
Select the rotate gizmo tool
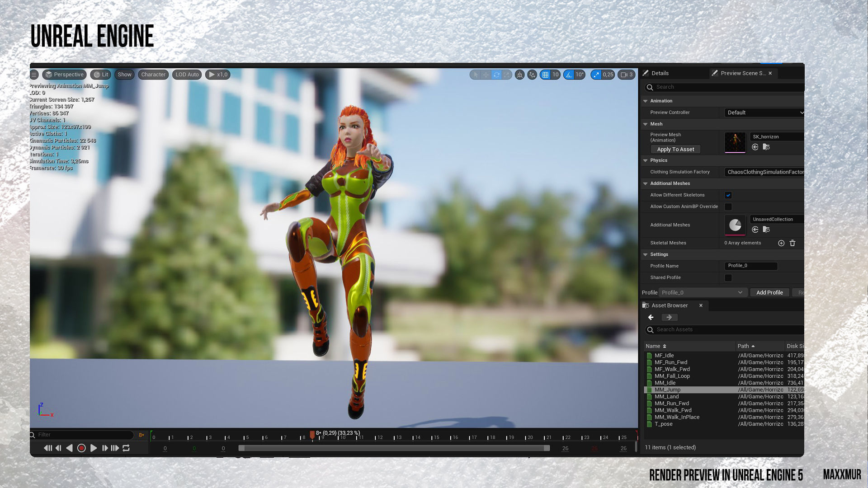point(496,75)
